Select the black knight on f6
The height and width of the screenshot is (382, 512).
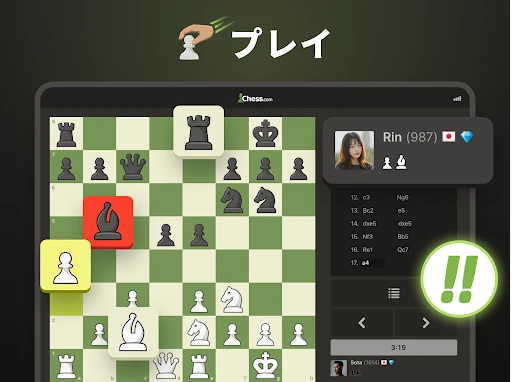232,200
